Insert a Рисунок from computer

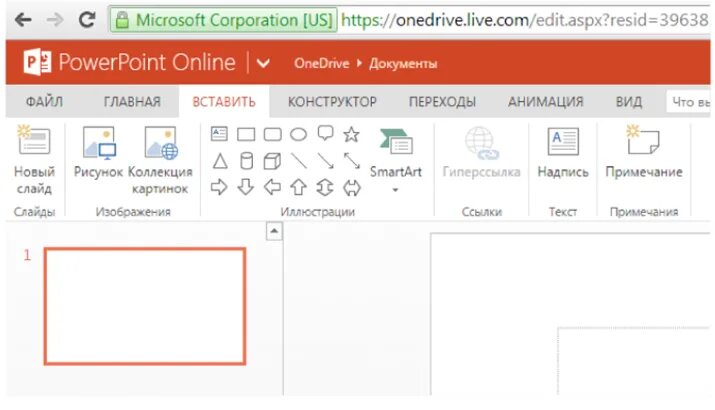point(98,152)
